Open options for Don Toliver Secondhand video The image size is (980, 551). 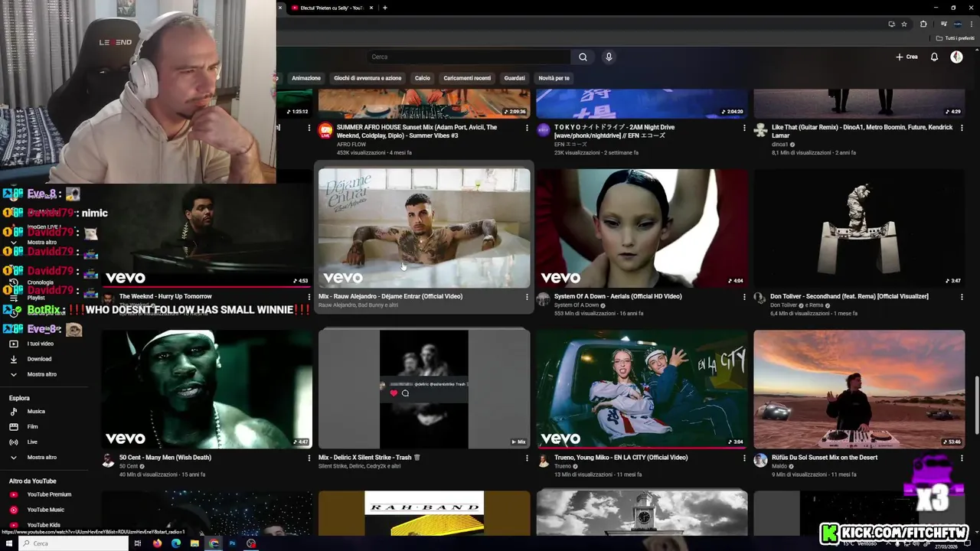coord(962,296)
